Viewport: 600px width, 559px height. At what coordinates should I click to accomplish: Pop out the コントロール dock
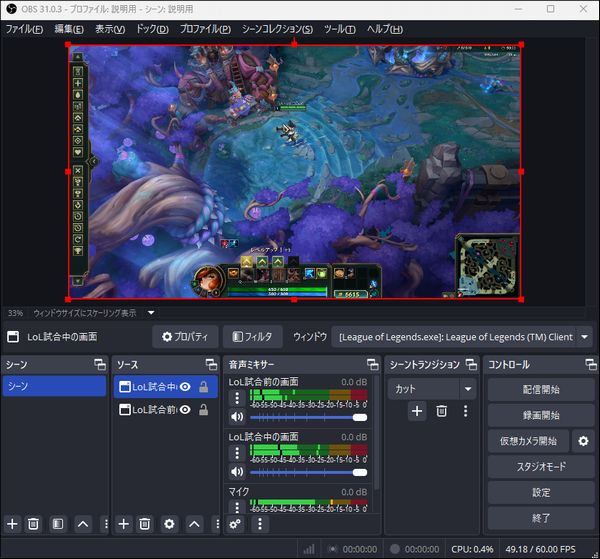[591, 364]
